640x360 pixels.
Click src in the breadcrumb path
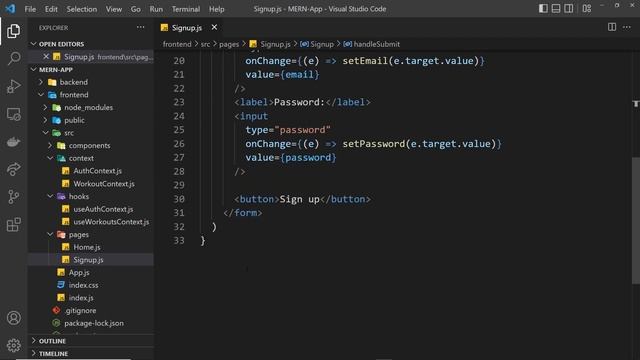pyautogui.click(x=205, y=44)
